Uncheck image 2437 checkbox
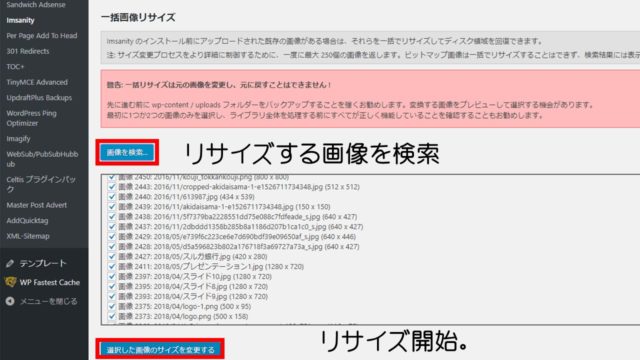The image size is (640, 360). point(111,227)
